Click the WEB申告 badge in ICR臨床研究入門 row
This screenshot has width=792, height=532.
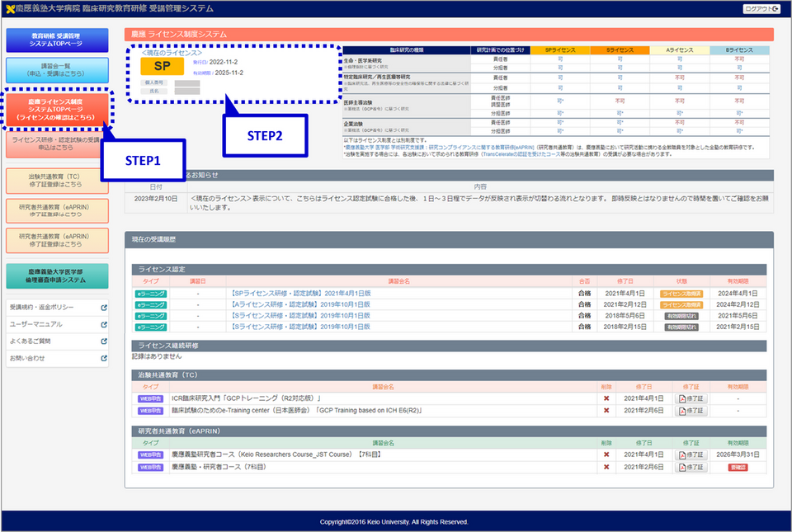pos(150,398)
